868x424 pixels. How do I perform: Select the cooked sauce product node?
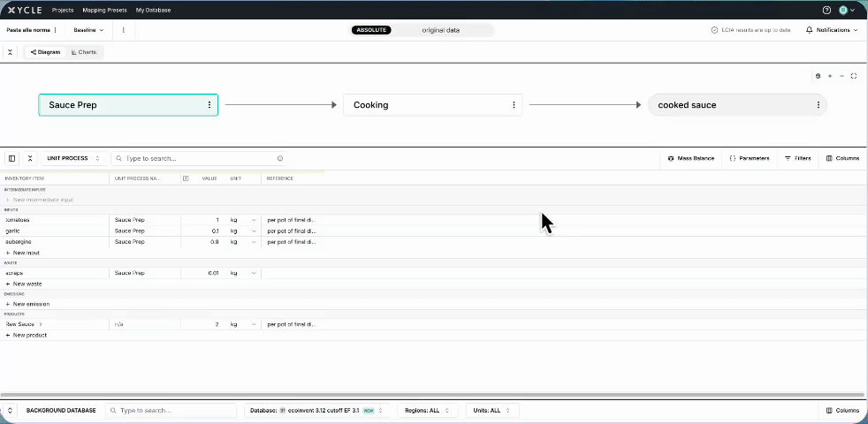click(737, 104)
